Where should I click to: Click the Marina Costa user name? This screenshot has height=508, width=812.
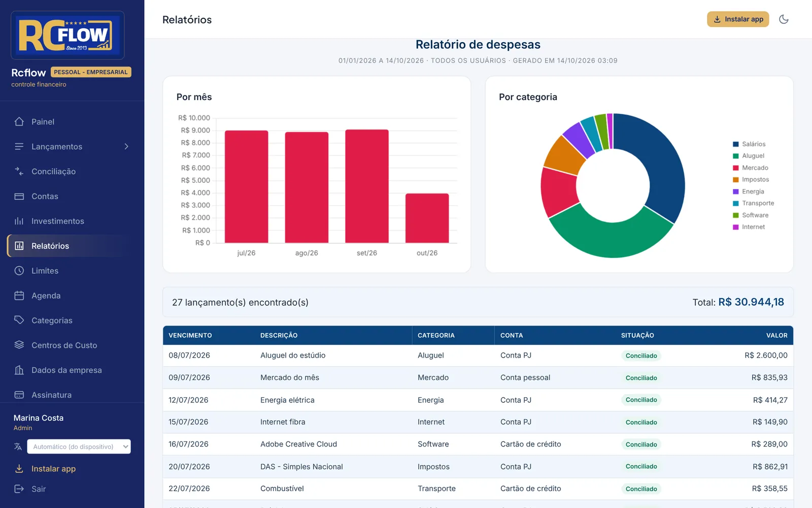(x=39, y=418)
